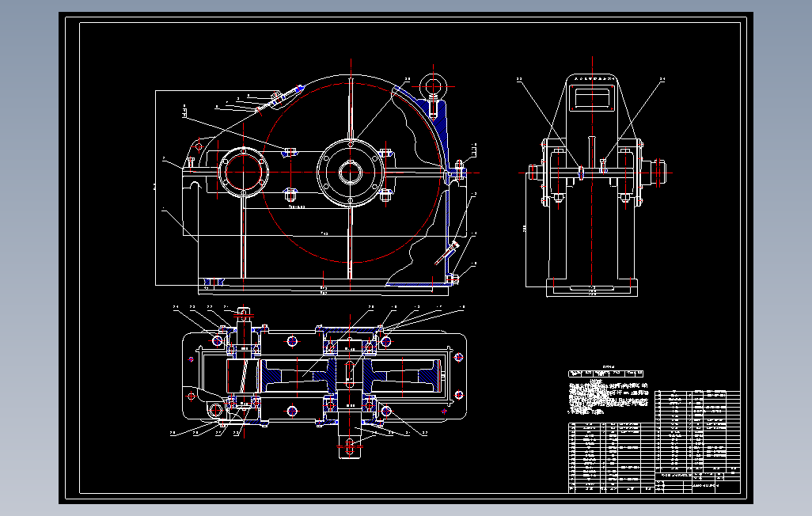Click the lifting eye bolt ring
Screen dimensions: 812x516
click(433, 86)
